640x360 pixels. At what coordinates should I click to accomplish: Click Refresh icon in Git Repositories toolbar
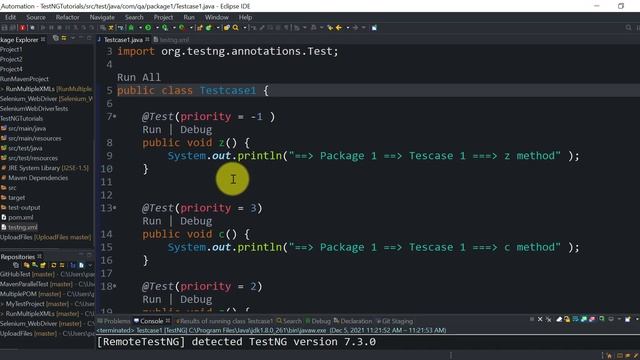[x=53, y=265]
